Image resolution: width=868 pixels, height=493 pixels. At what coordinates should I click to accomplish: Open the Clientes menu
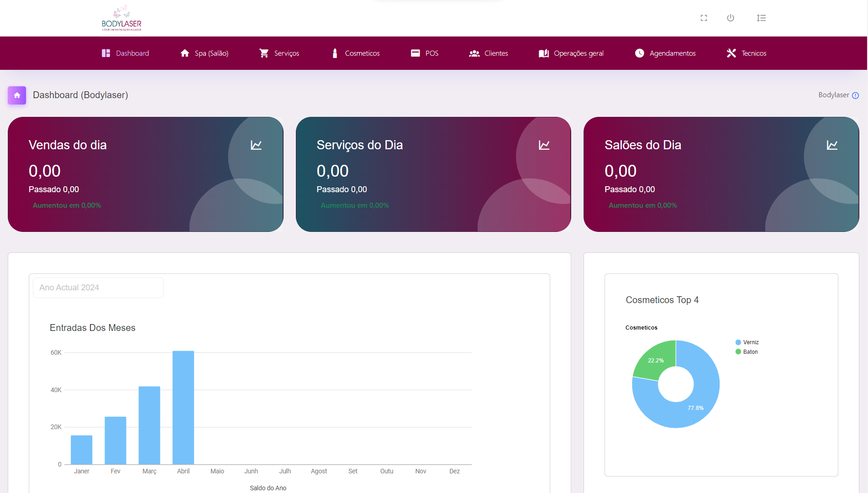pyautogui.click(x=489, y=53)
